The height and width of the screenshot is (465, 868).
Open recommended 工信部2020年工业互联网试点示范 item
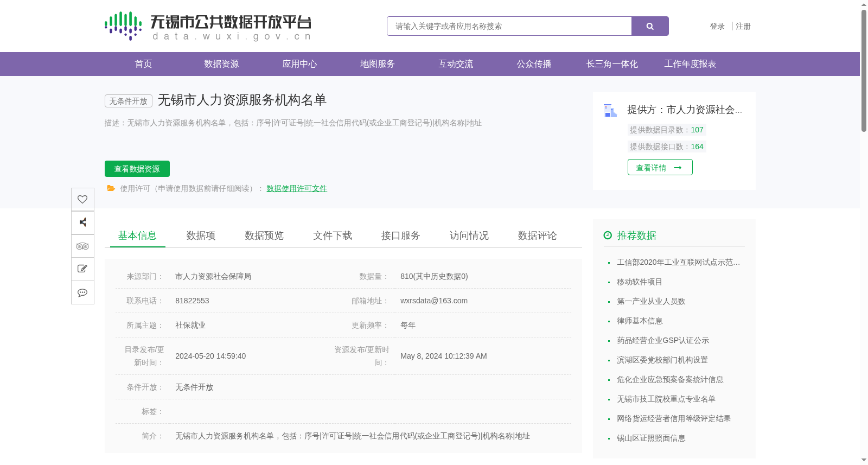[x=678, y=262]
